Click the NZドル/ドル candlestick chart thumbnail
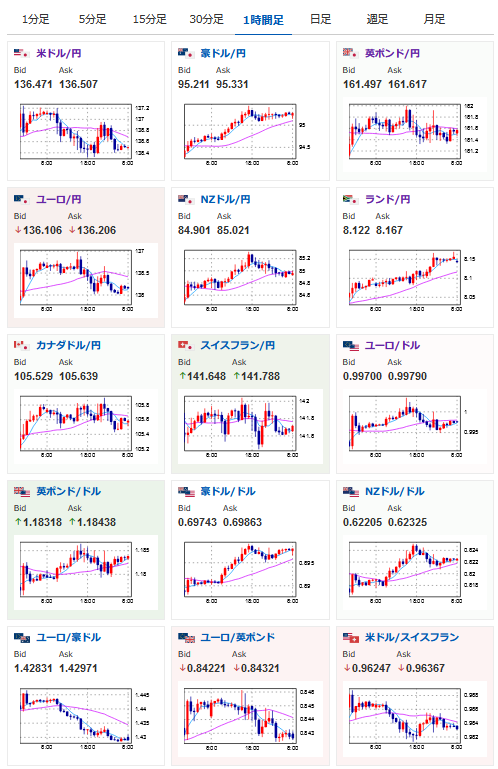The image size is (498, 769). point(412,572)
